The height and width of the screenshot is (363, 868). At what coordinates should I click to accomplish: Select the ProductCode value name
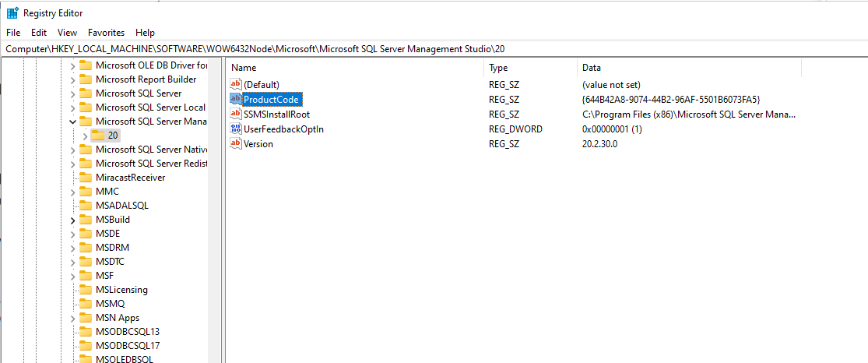click(x=272, y=100)
